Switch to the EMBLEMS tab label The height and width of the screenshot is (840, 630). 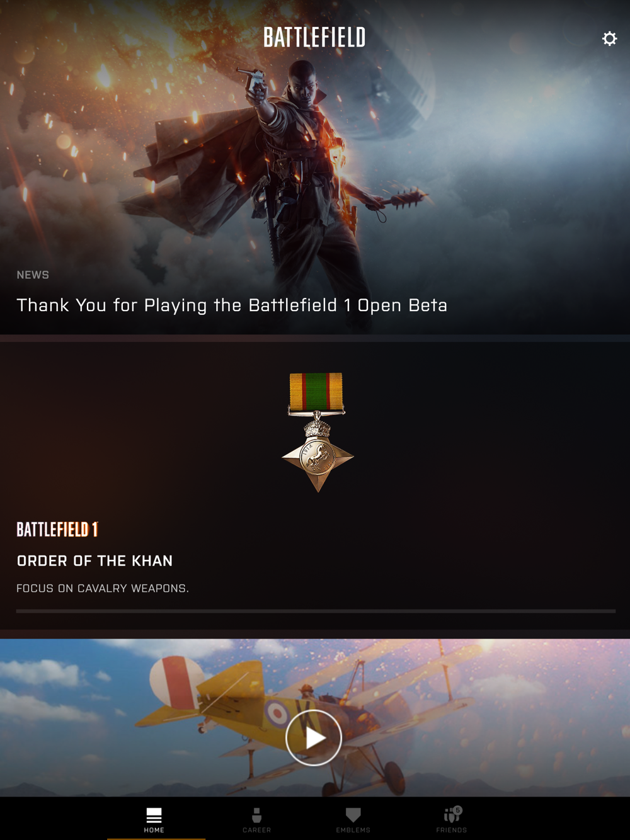click(353, 830)
